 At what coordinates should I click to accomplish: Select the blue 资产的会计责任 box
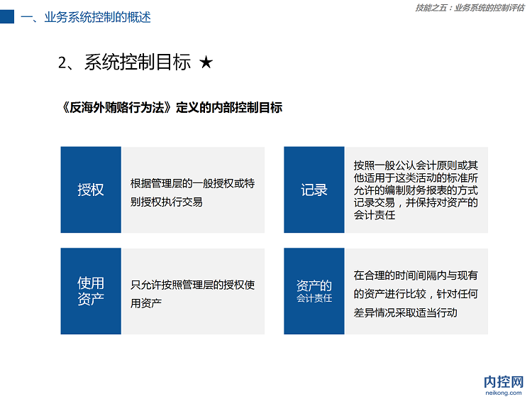[x=314, y=291]
